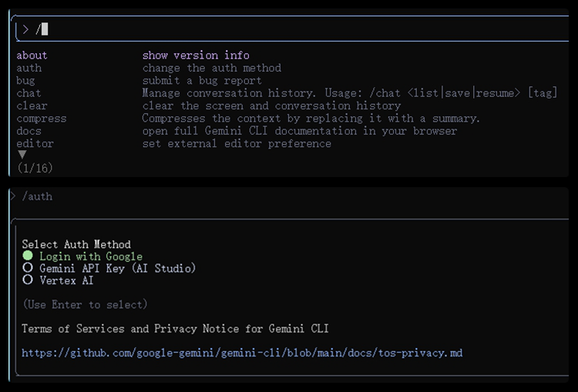Click the (1/16) page indicator
This screenshot has width=578, height=392.
[x=35, y=168]
